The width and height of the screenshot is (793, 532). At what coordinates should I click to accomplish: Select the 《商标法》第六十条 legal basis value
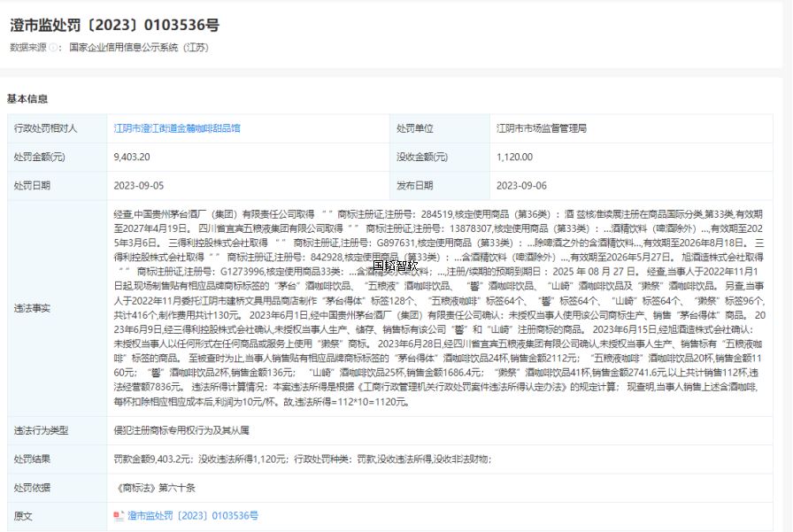(155, 488)
